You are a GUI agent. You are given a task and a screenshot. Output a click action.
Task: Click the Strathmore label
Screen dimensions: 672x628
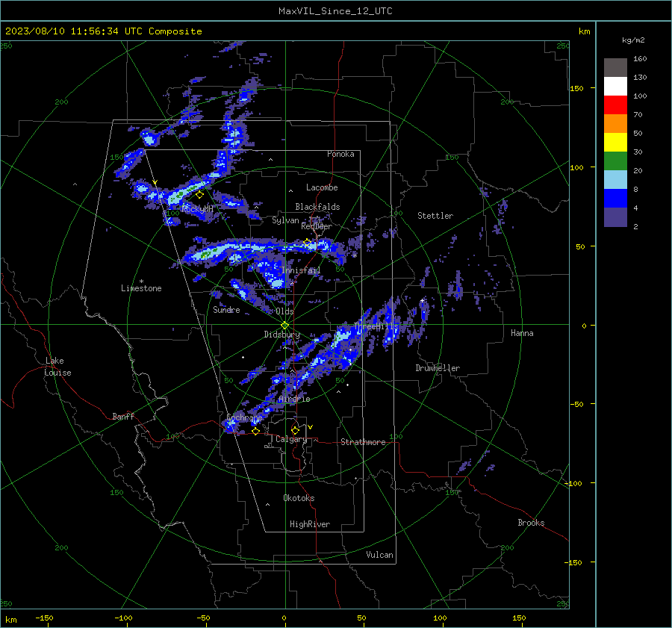[363, 442]
